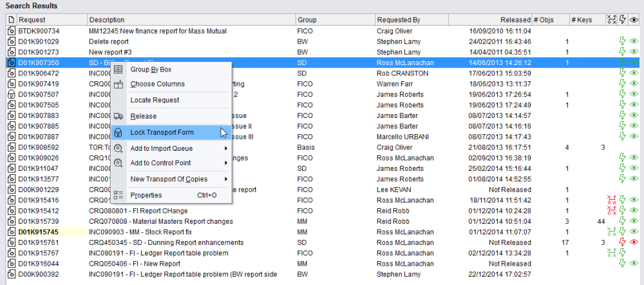Viewport: 644px width, 285px height.
Task: Select Release from the context menu
Action: [171, 116]
